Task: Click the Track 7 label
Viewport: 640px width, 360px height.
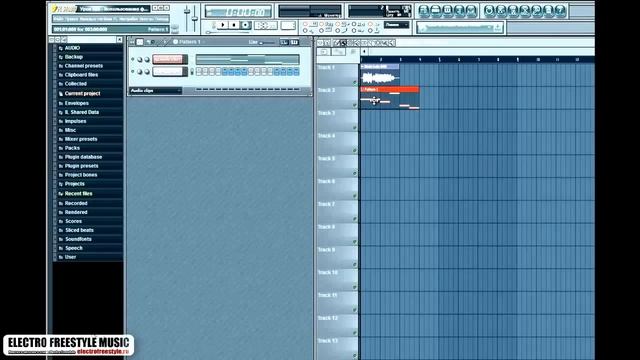Action: pyautogui.click(x=327, y=204)
